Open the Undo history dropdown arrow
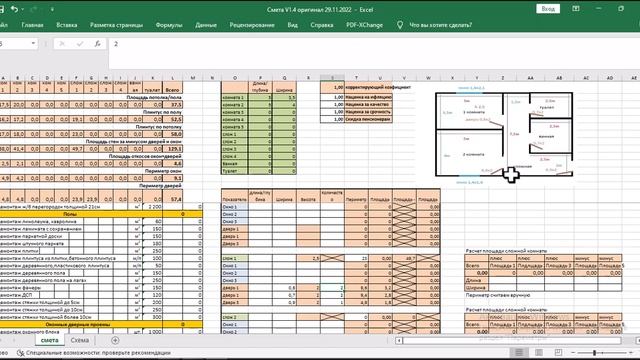The image size is (640, 360). (x=22, y=9)
